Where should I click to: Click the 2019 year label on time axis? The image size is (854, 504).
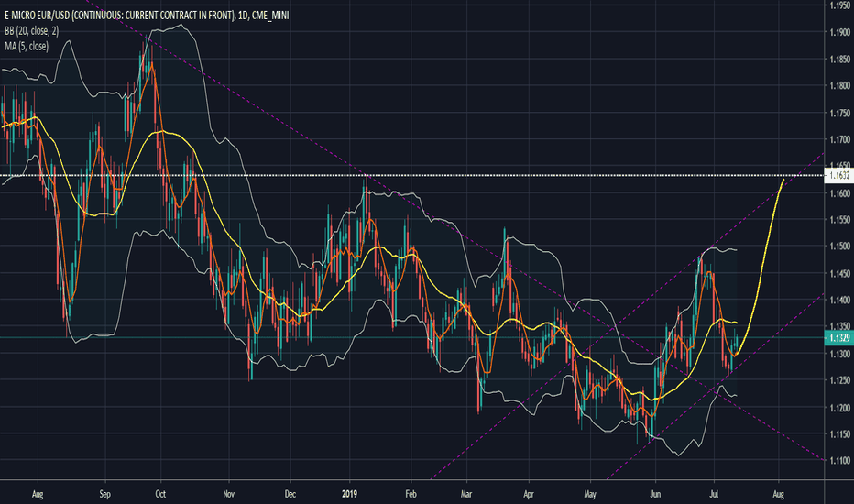coord(349,494)
